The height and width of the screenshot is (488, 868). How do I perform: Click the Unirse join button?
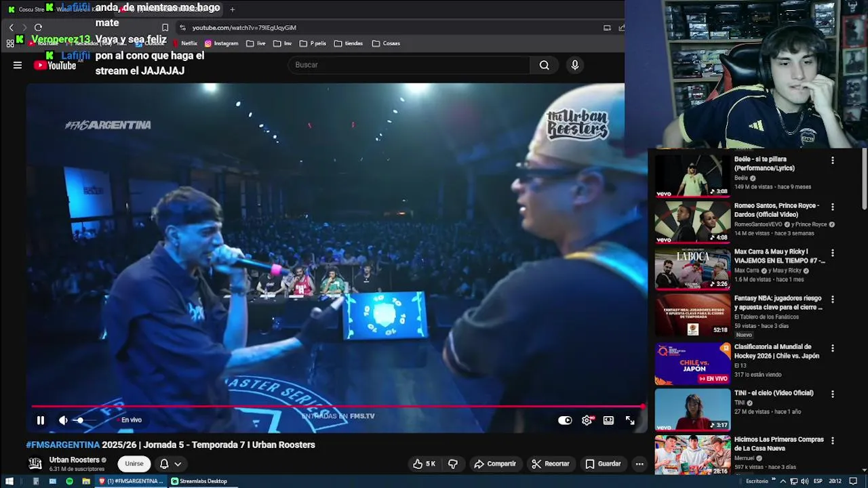coord(134,464)
